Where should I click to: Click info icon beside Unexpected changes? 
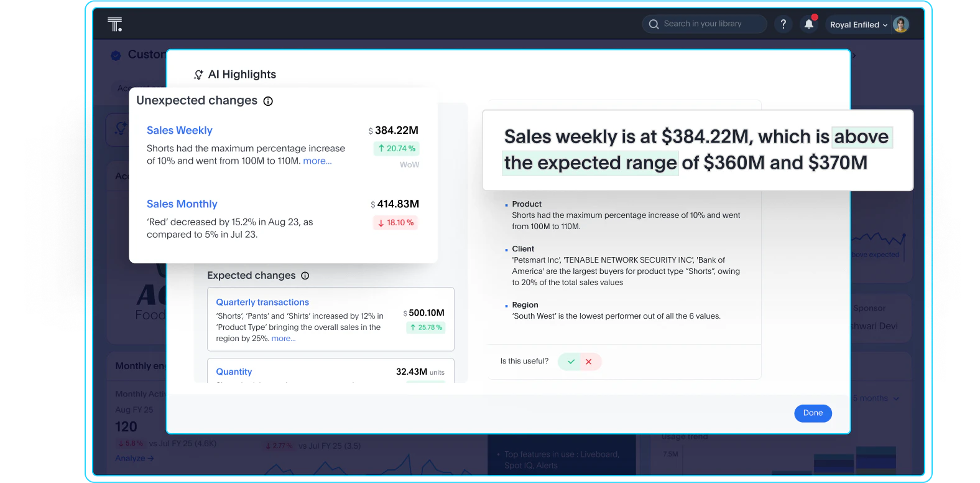268,101
